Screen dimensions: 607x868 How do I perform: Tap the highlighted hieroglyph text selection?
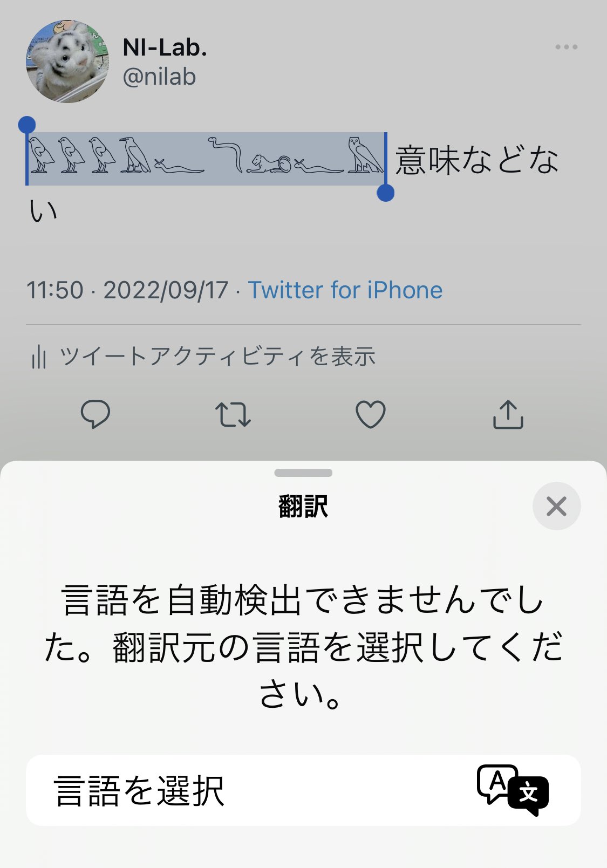click(x=207, y=159)
